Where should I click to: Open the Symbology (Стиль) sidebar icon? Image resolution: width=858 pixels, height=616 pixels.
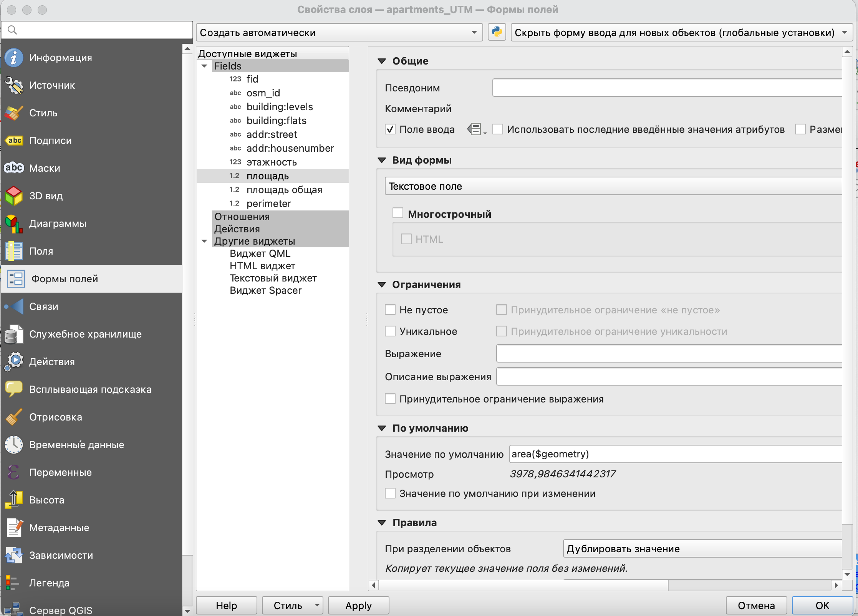(x=14, y=113)
